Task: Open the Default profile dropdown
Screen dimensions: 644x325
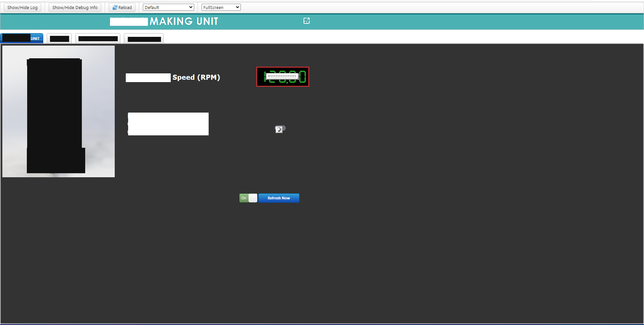Action: point(168,7)
